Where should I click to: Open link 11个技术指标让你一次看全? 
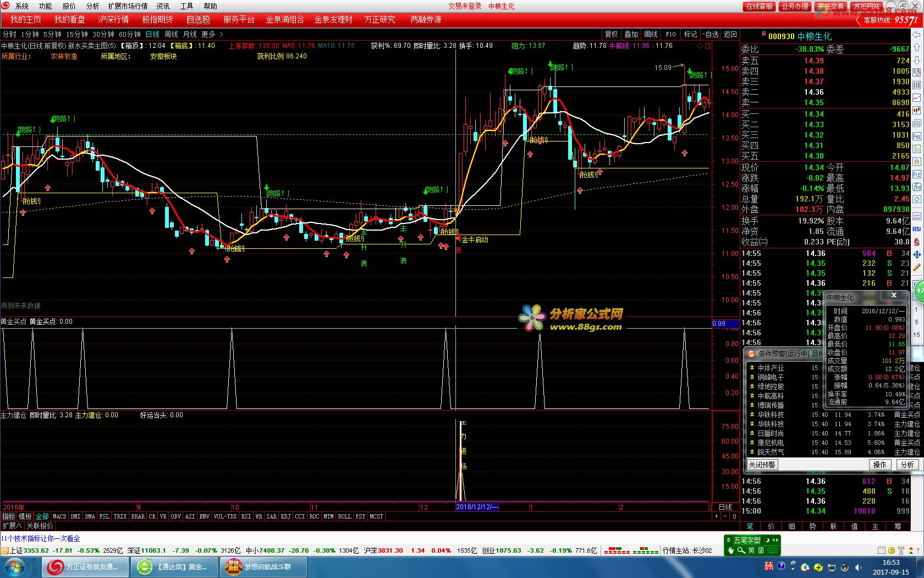pos(41,538)
